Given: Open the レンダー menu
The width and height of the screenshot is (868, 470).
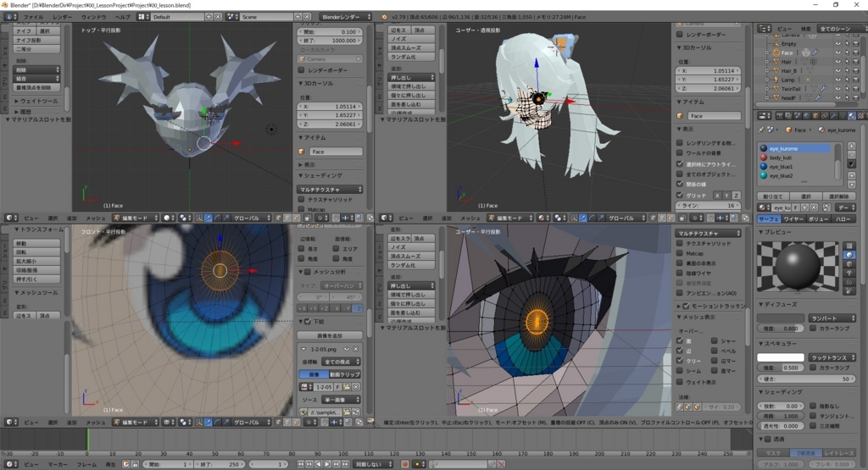Looking at the screenshot, I should [x=62, y=17].
